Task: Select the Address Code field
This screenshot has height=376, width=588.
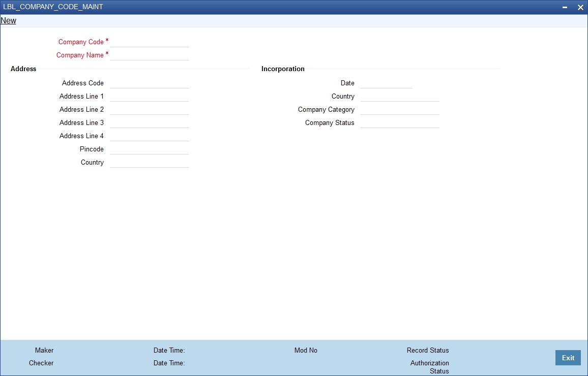Action: [x=149, y=83]
